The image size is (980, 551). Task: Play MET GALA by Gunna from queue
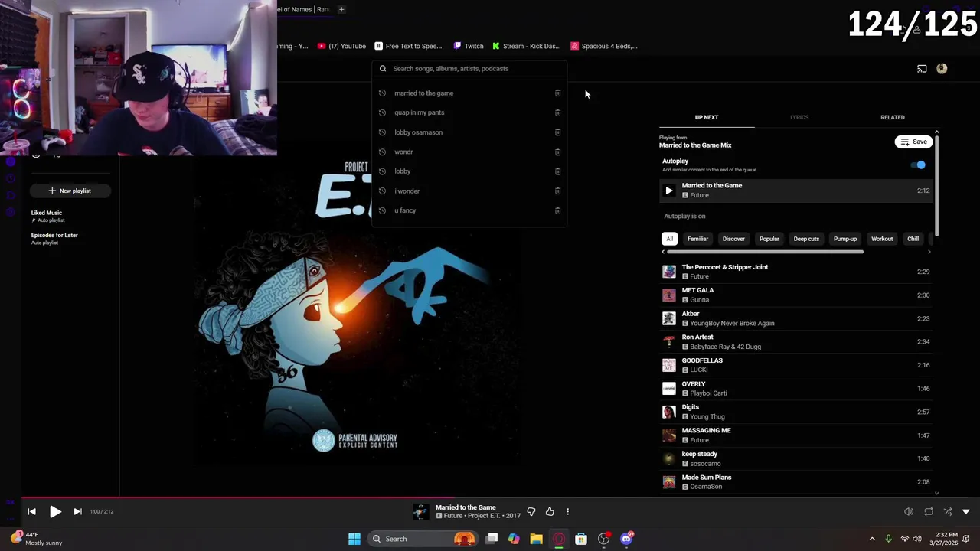tap(796, 295)
